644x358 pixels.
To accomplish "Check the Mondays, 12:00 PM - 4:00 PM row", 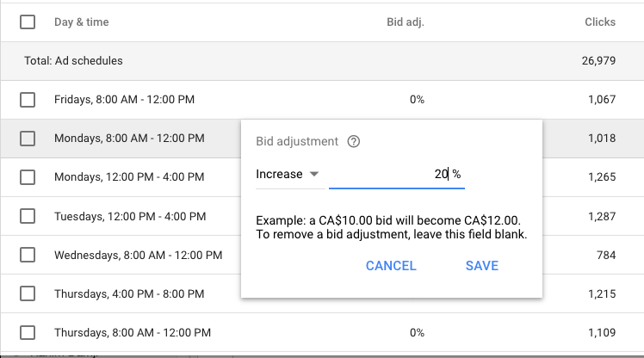I will (x=28, y=177).
